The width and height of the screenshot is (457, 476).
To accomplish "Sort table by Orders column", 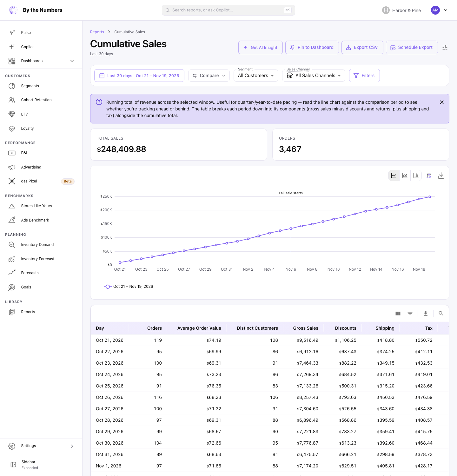I will point(155,328).
